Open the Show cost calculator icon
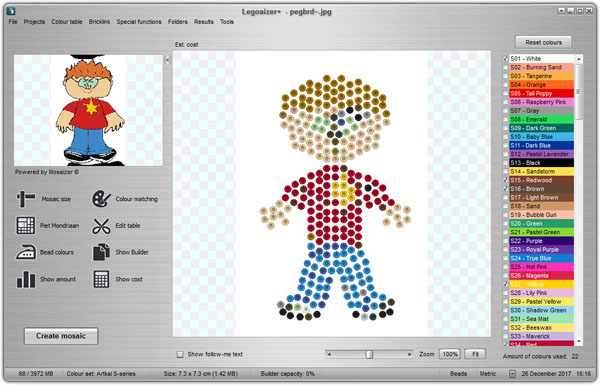 [101, 279]
